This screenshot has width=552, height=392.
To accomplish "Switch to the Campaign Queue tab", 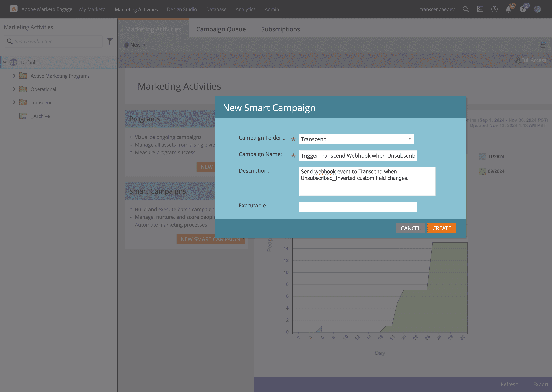I will coord(221,29).
